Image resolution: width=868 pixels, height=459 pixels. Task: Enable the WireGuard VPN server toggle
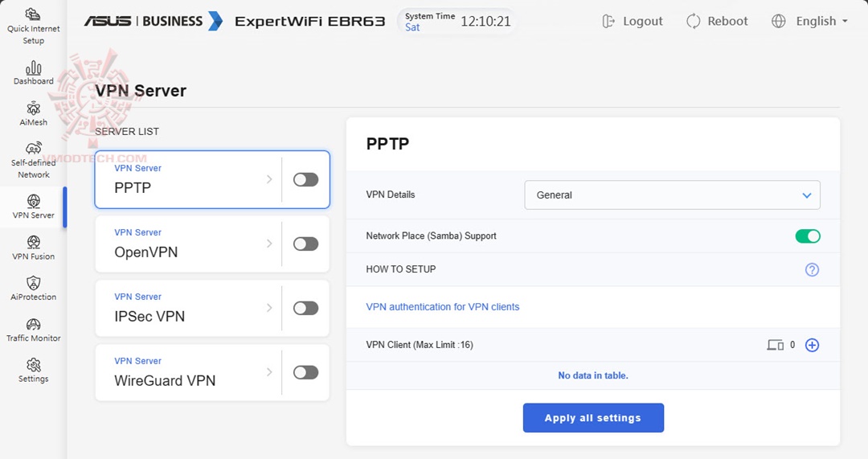(x=305, y=372)
